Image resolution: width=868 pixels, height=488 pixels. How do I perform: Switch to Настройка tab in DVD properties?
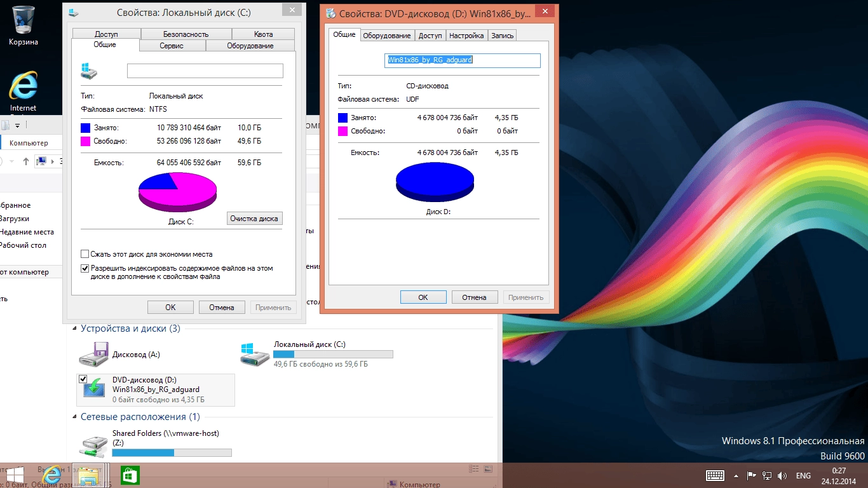pos(466,36)
